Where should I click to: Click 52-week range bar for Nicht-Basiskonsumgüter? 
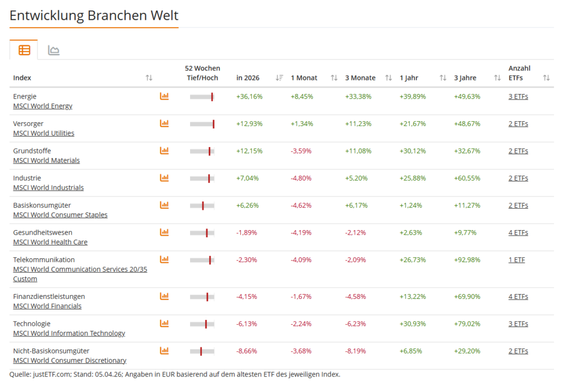click(202, 351)
